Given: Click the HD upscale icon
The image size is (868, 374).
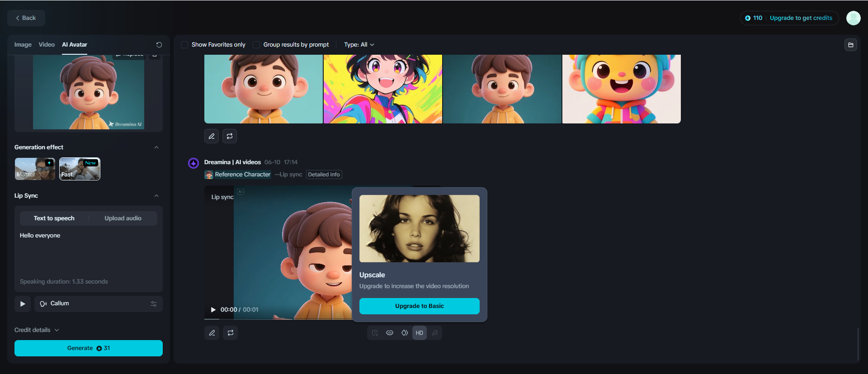Looking at the screenshot, I should [420, 333].
